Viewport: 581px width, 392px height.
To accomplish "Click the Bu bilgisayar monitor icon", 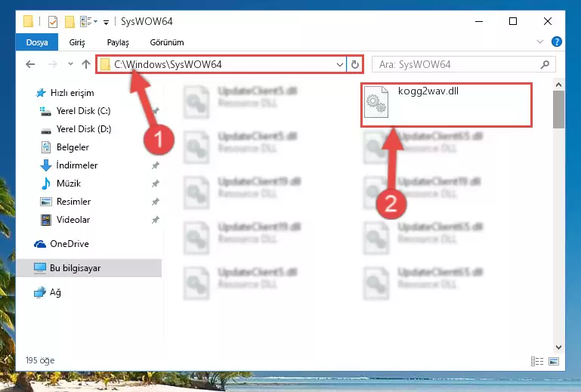I will (x=39, y=268).
